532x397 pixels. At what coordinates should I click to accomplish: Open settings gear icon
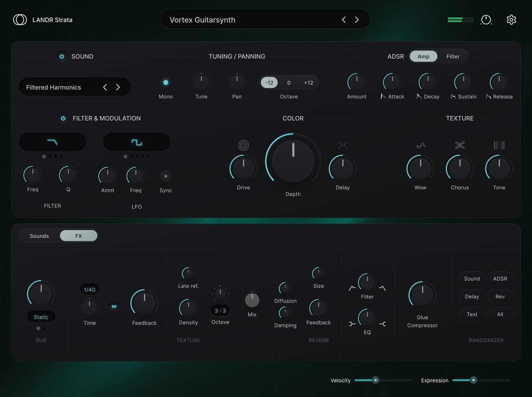coord(511,20)
